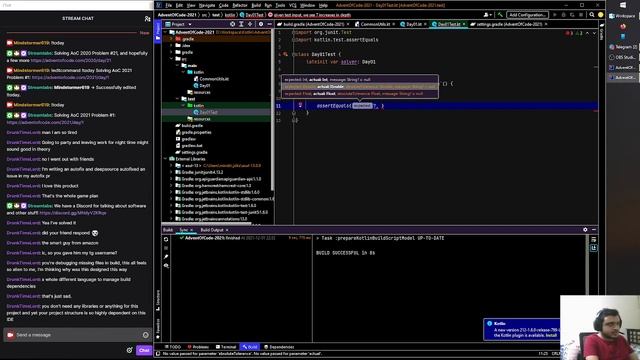Click the Build hammer icon in toolbar
The height and width of the screenshot is (360, 640).
(500, 15)
